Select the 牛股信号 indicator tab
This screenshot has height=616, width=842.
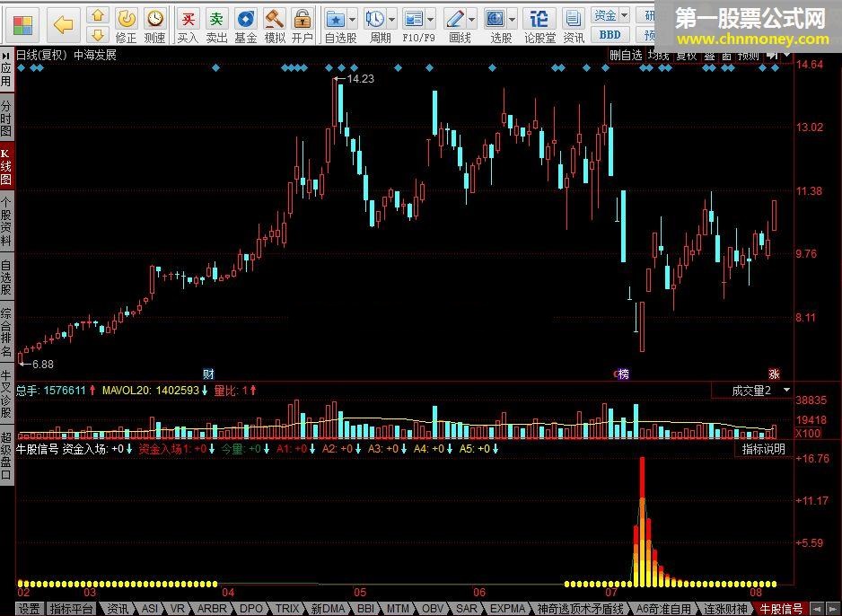click(781, 609)
